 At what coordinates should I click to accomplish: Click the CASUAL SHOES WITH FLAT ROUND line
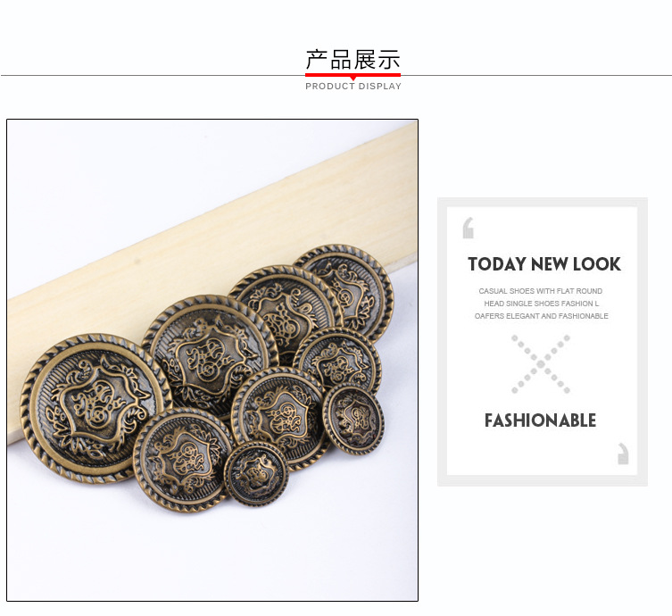click(541, 291)
